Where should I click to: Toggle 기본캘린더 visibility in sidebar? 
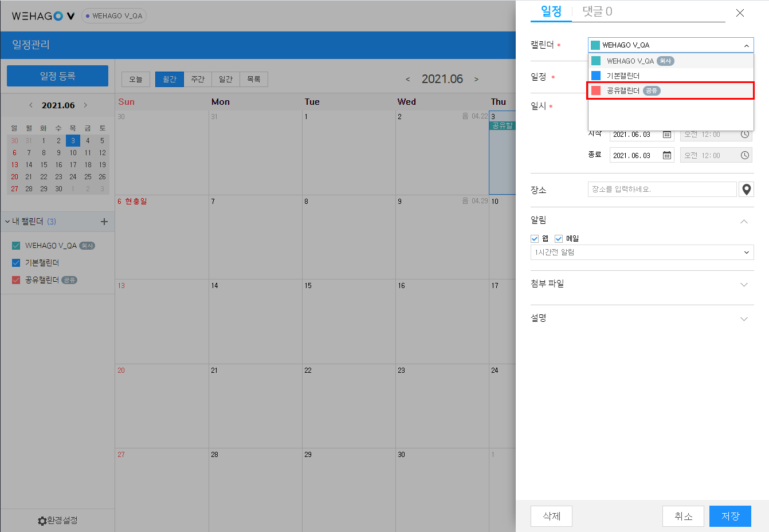(16, 263)
